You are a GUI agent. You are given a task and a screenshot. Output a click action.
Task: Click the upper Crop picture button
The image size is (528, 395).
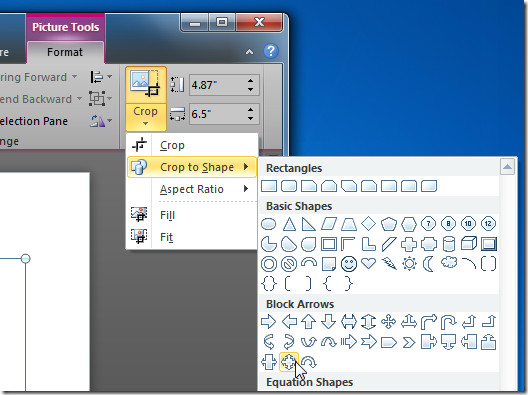point(146,85)
